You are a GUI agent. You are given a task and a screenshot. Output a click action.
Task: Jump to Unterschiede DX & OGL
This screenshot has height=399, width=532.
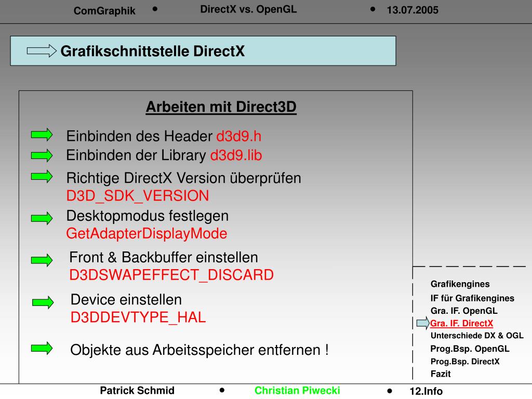[x=477, y=336]
